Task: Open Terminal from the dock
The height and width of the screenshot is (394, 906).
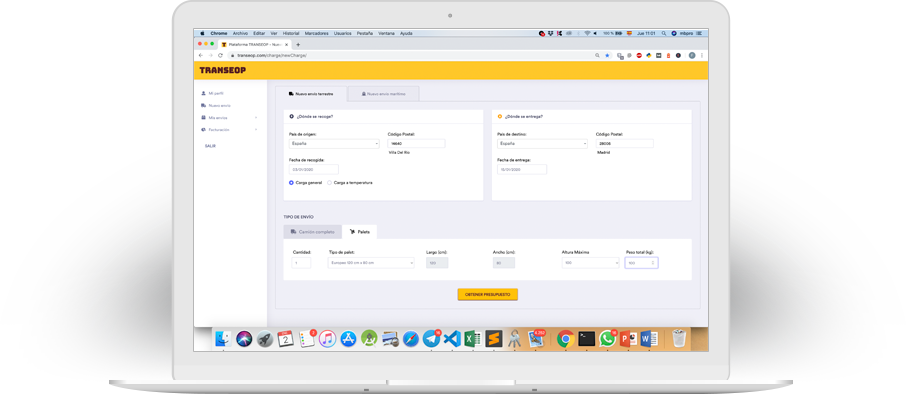Action: point(587,339)
